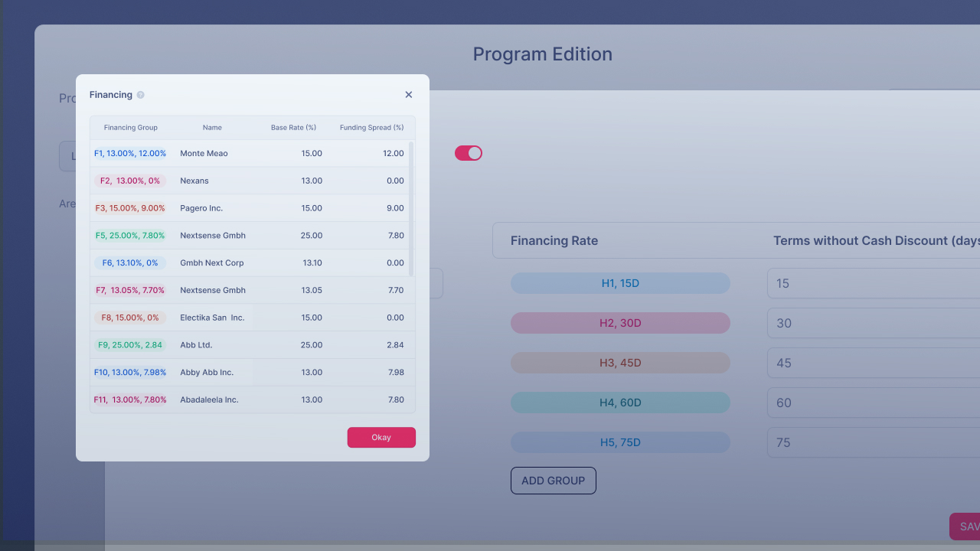The height and width of the screenshot is (551, 980).
Task: Click the terms field showing 30
Action: (874, 323)
